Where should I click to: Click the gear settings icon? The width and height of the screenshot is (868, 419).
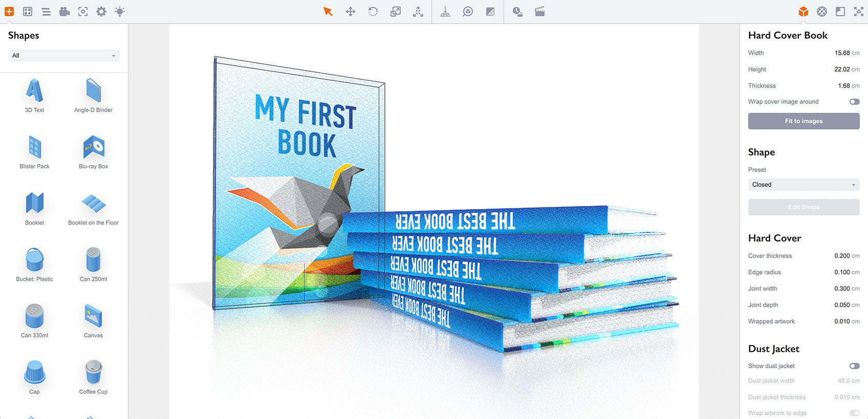[x=101, y=11]
